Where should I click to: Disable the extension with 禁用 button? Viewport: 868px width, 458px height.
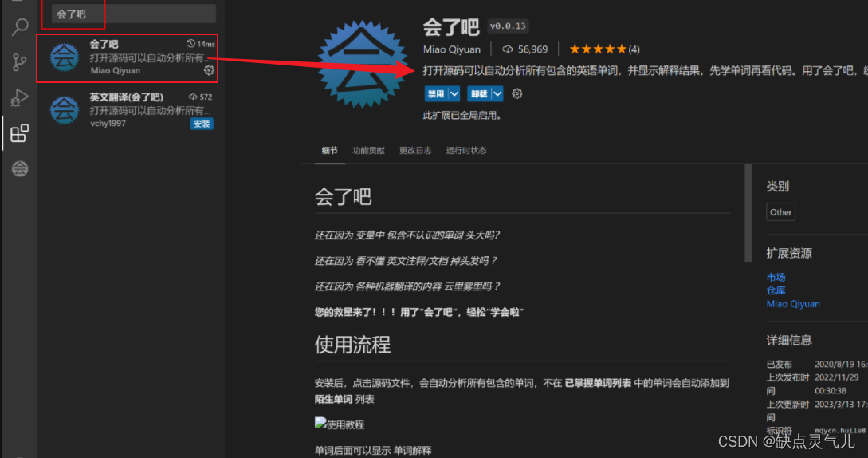(436, 93)
